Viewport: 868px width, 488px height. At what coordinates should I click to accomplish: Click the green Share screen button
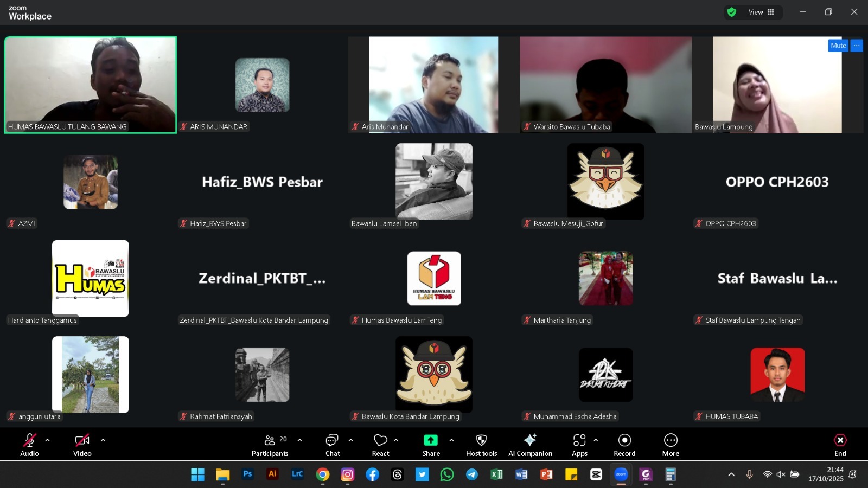click(431, 445)
